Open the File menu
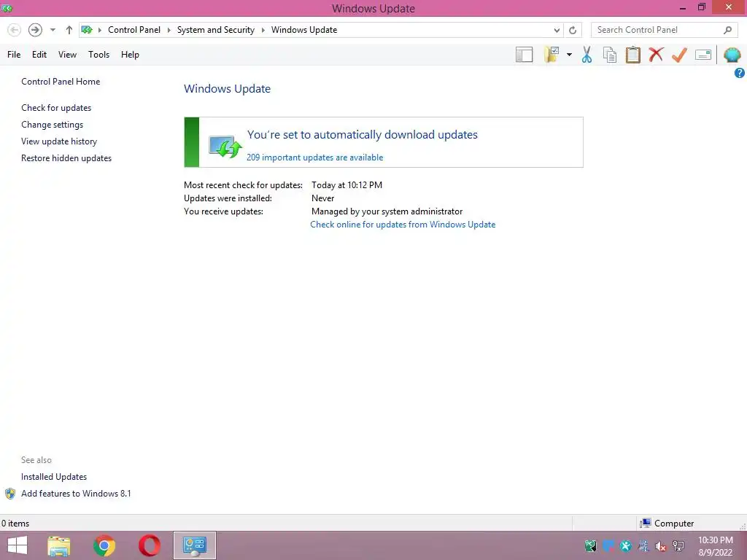 (x=14, y=54)
